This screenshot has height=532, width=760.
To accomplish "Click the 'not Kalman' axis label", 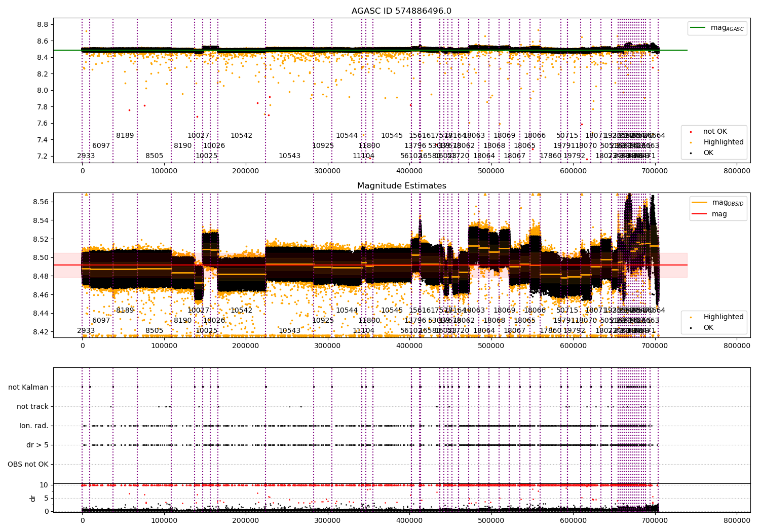I will pyautogui.click(x=28, y=387).
